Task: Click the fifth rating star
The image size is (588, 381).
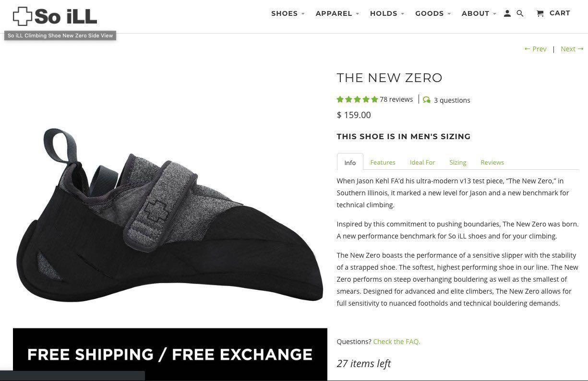Action: tap(374, 99)
